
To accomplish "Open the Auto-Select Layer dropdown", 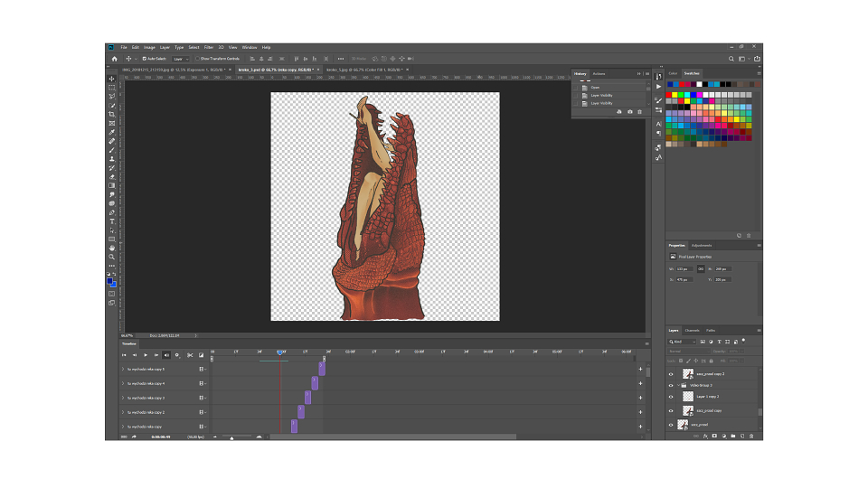I will 181,59.
